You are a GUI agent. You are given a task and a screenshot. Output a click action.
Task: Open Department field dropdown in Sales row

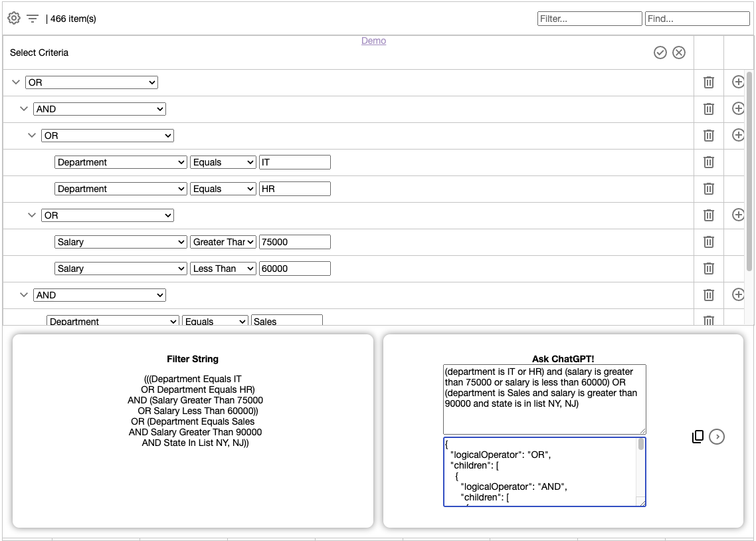tap(113, 320)
